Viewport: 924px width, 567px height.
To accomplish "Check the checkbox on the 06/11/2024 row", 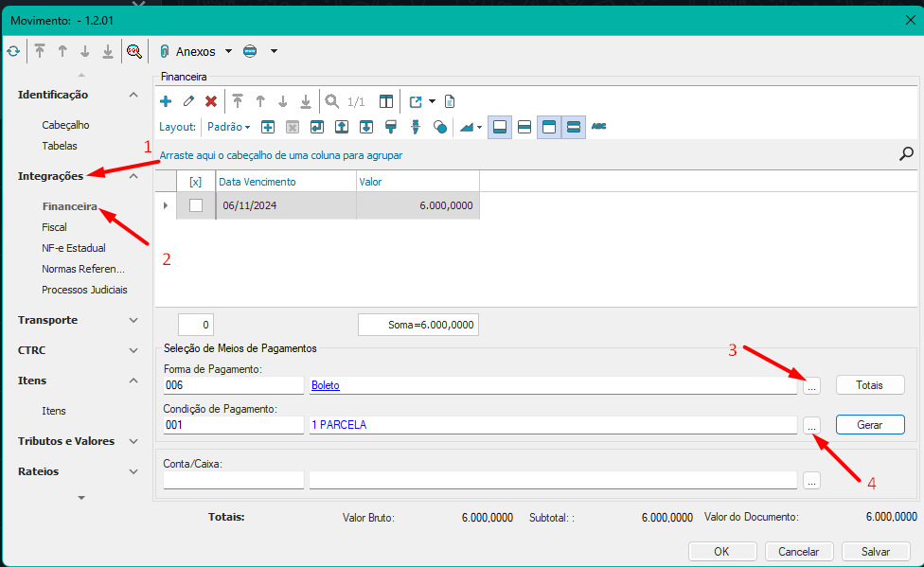I will coord(196,205).
